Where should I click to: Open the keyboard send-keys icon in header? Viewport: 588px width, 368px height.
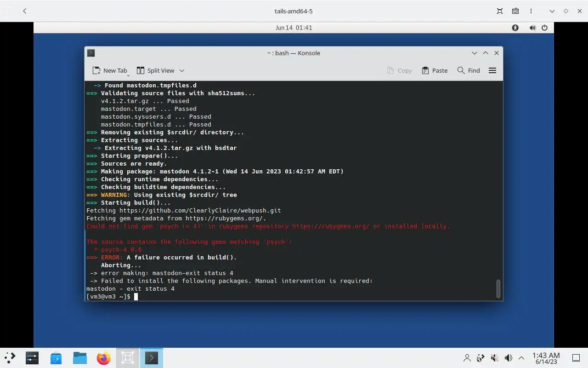[515, 11]
